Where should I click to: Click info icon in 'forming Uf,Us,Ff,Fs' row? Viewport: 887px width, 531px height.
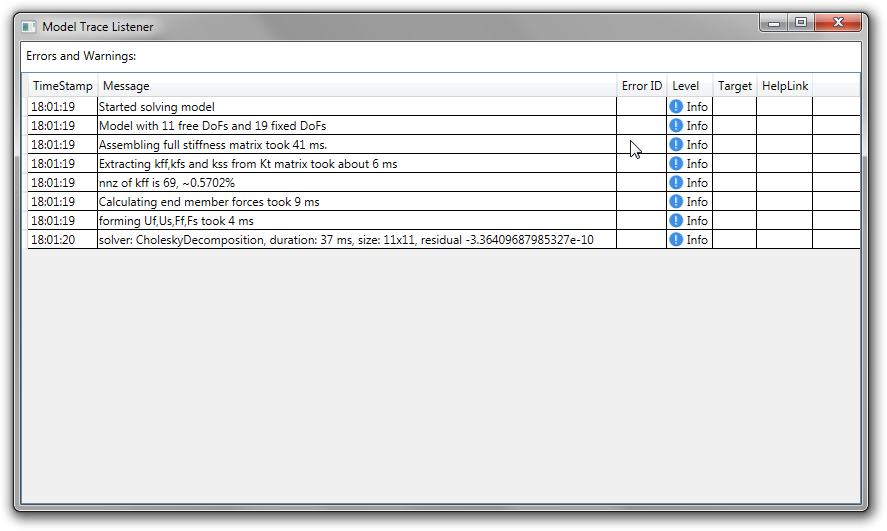point(676,221)
